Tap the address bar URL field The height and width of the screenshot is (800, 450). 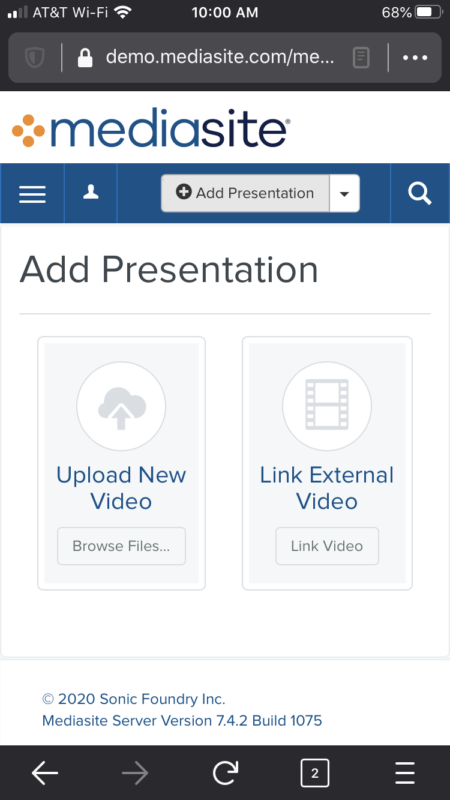tap(220, 58)
